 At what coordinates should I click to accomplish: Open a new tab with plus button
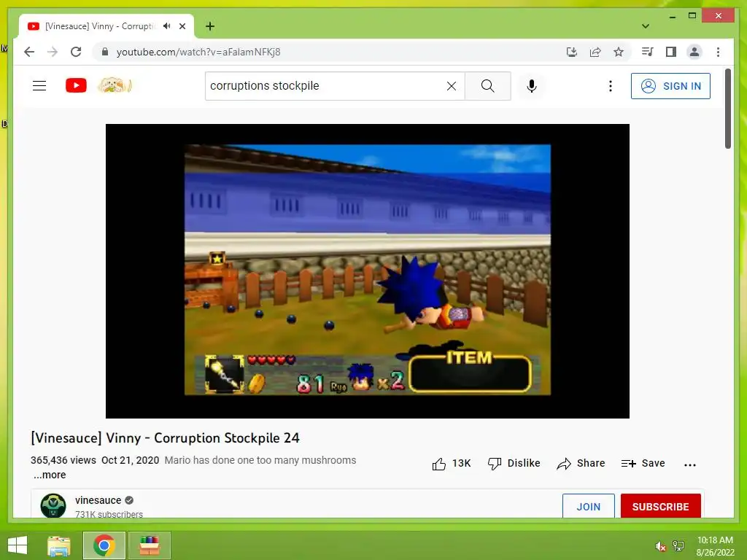pyautogui.click(x=210, y=26)
